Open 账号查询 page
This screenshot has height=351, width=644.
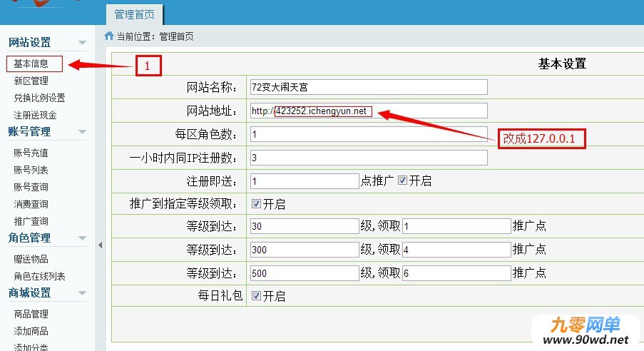click(31, 187)
